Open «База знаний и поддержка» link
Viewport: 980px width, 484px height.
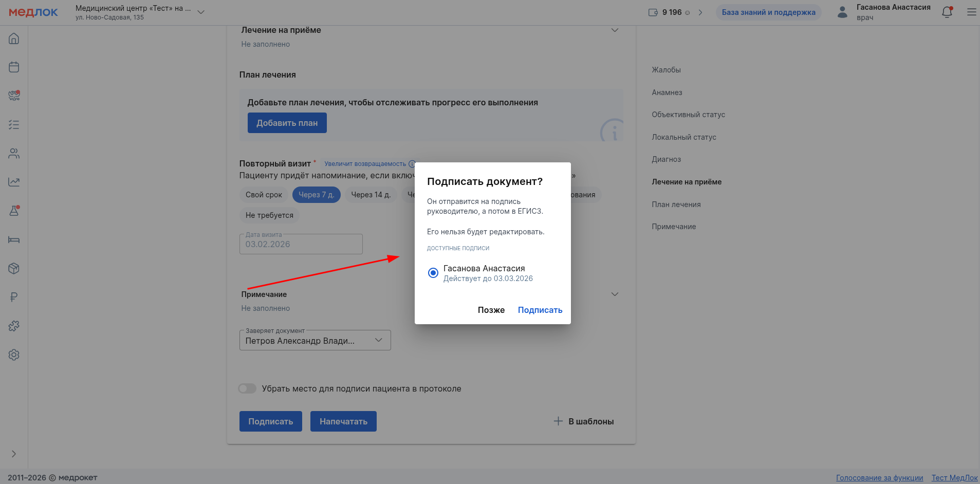point(768,12)
